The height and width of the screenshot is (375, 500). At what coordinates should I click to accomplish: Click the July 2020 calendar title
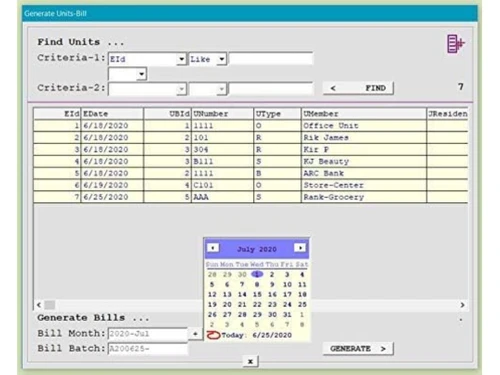point(257,249)
